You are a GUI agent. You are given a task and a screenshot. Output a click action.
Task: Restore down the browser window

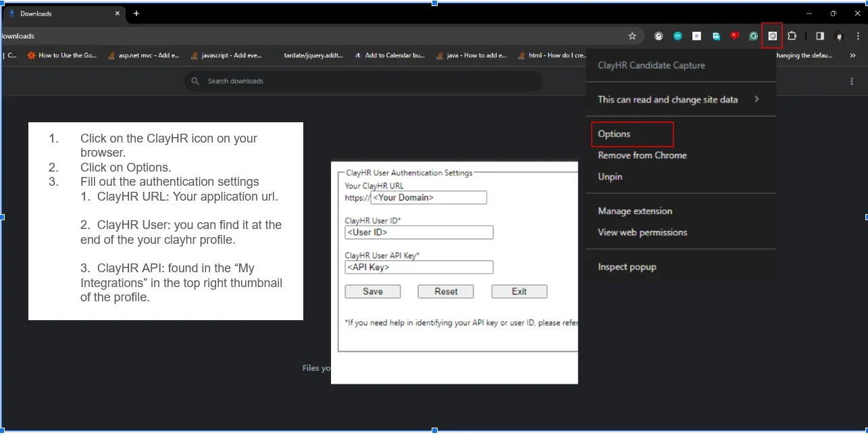[x=833, y=14]
